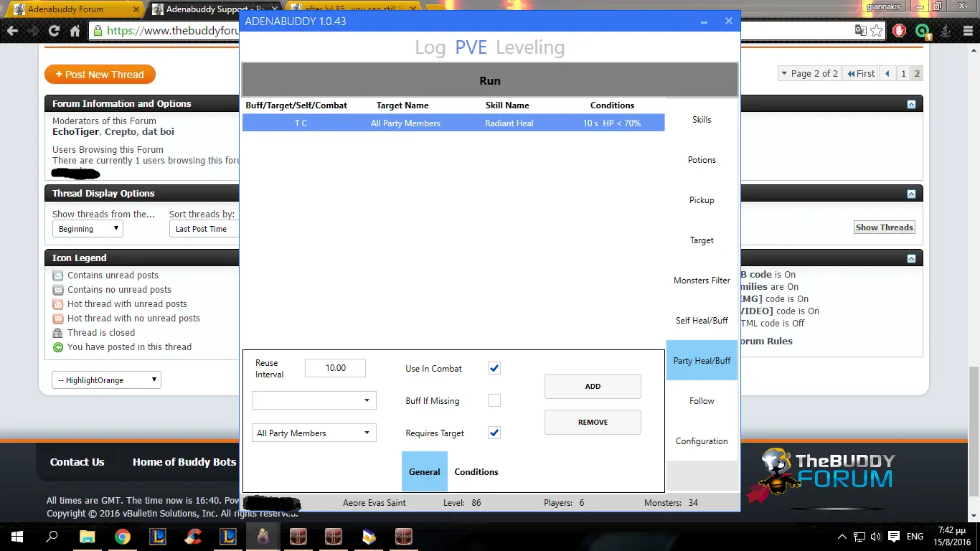
Task: Go to the First page link
Action: pos(861,73)
